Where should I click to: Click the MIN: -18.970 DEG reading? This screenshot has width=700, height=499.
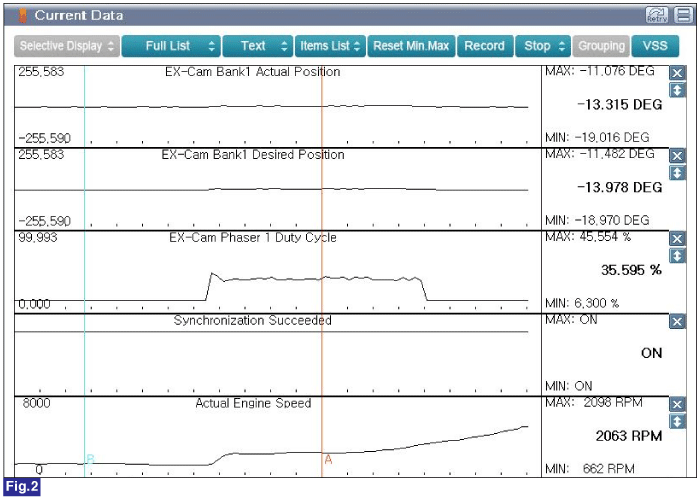(597, 220)
